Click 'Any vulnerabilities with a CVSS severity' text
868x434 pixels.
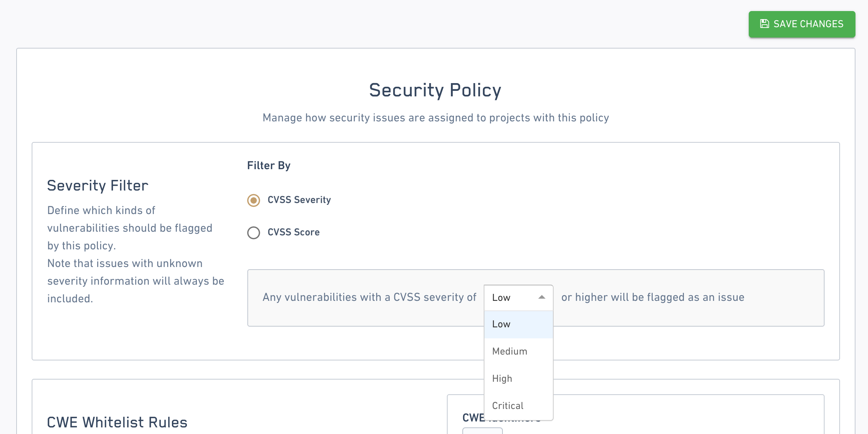pos(369,297)
